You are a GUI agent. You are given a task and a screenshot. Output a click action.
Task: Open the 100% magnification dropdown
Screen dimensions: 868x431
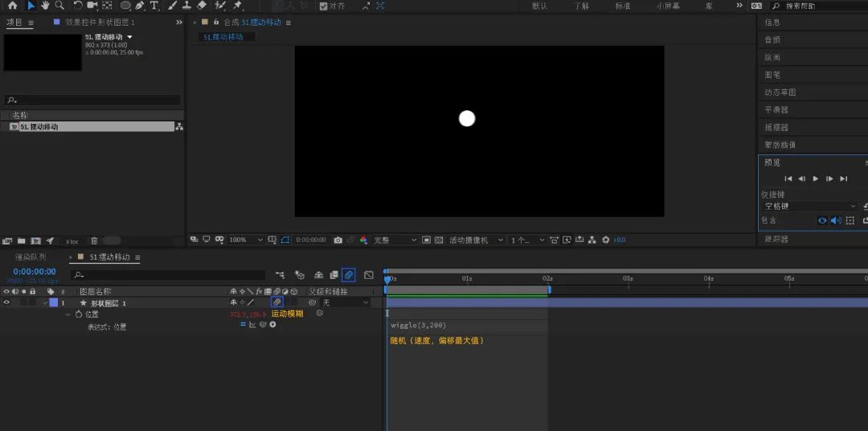pos(246,240)
